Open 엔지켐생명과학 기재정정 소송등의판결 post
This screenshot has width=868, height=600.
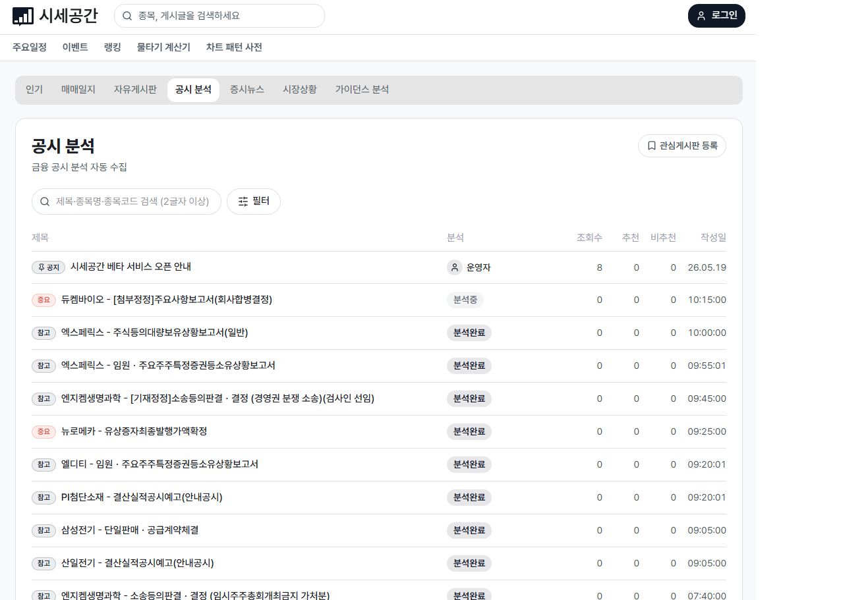(217, 398)
